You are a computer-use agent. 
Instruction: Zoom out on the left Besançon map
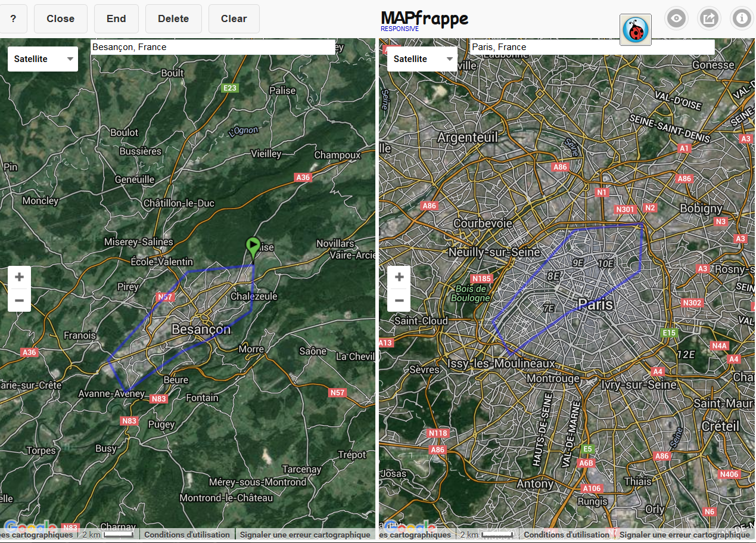click(x=19, y=300)
